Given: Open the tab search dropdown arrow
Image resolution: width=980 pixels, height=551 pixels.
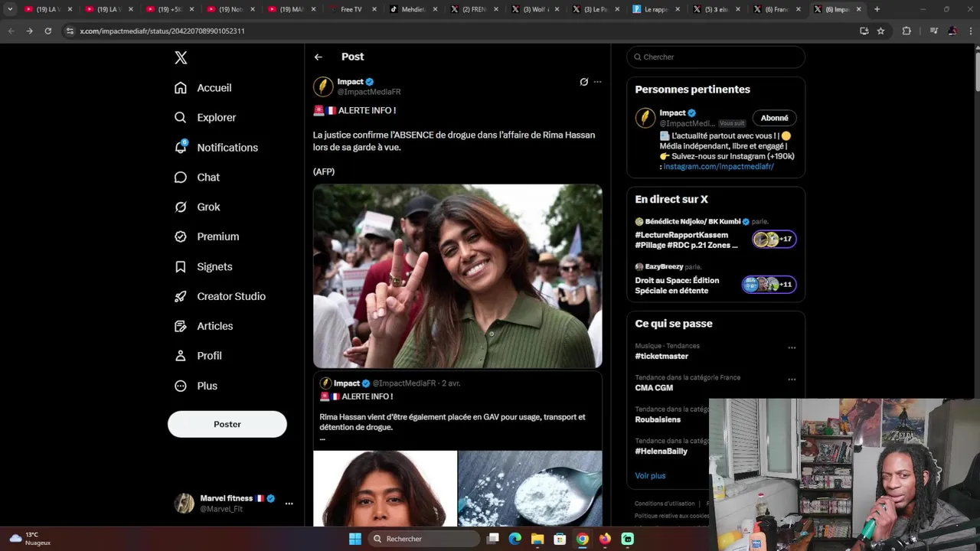Looking at the screenshot, I should click(10, 9).
